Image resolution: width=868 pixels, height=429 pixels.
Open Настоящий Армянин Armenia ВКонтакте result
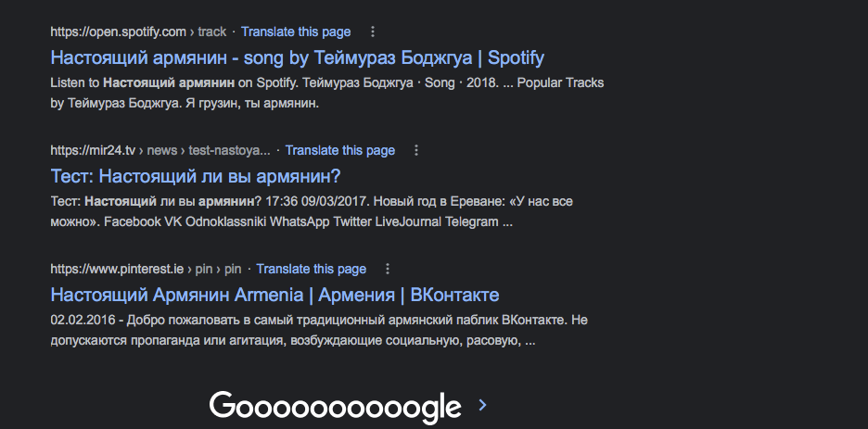(274, 295)
